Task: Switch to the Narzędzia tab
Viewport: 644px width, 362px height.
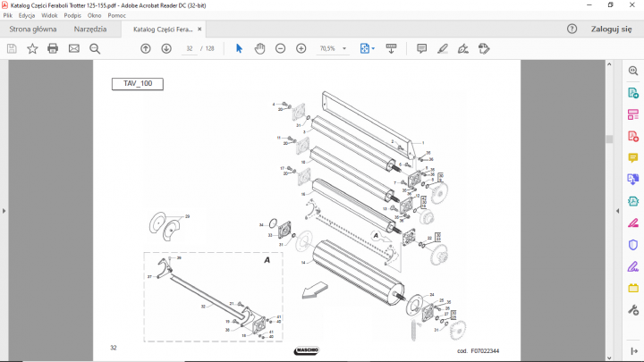Action: tap(89, 29)
